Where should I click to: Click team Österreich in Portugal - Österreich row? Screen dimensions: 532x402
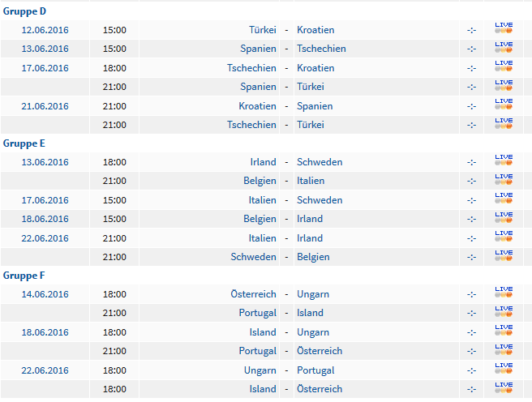point(320,351)
